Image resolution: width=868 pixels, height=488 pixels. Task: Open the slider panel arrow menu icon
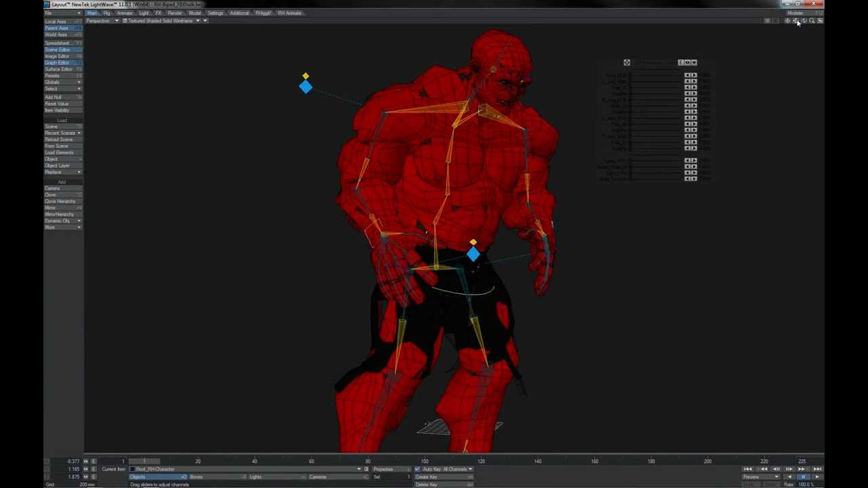coord(694,62)
